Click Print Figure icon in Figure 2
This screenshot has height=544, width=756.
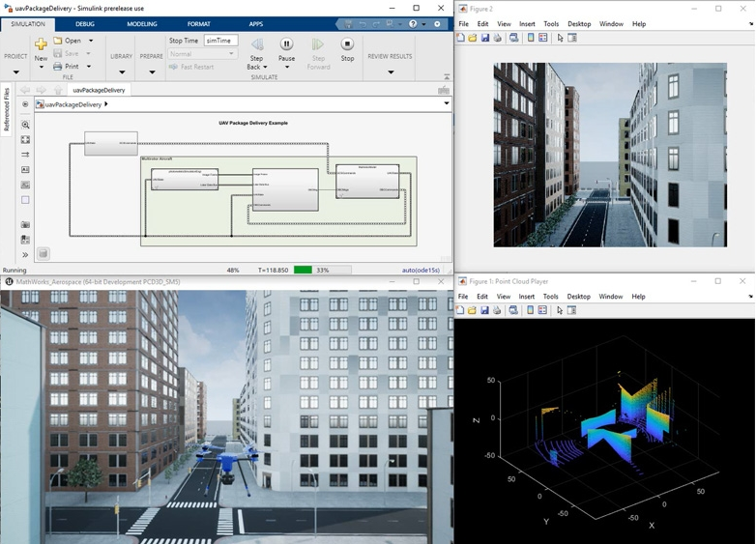497,38
